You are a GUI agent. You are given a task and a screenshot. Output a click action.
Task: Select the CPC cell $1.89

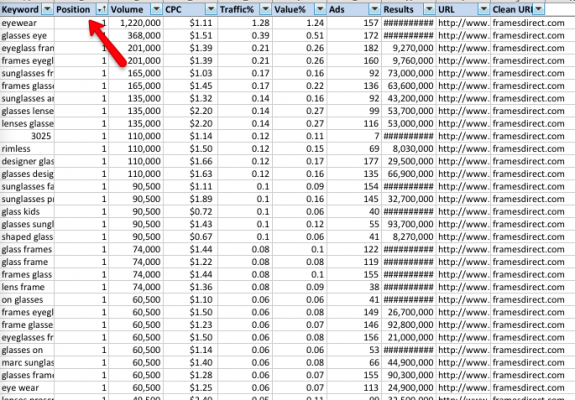click(190, 199)
